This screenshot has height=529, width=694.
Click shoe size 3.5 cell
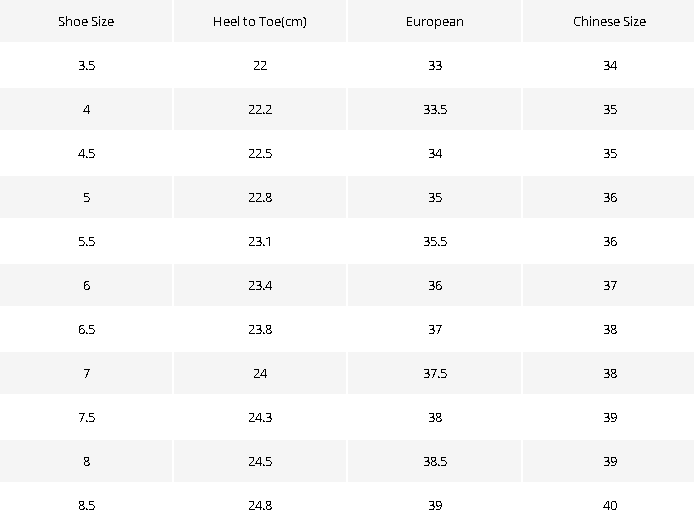pos(86,66)
